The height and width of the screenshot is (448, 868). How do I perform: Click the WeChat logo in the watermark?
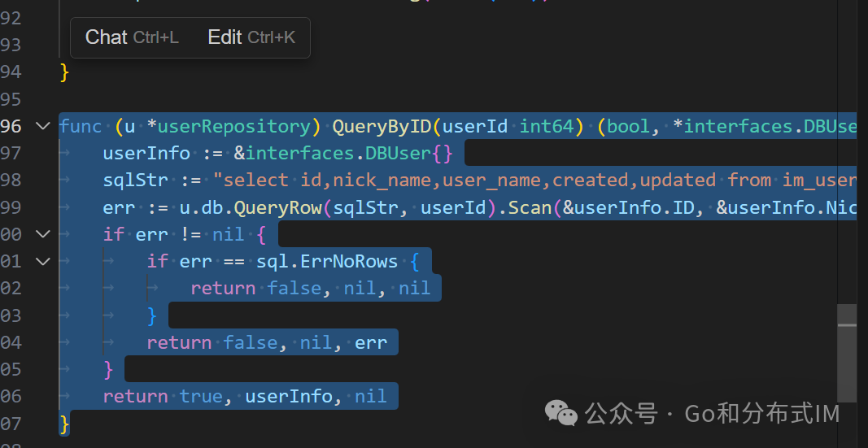click(x=561, y=413)
